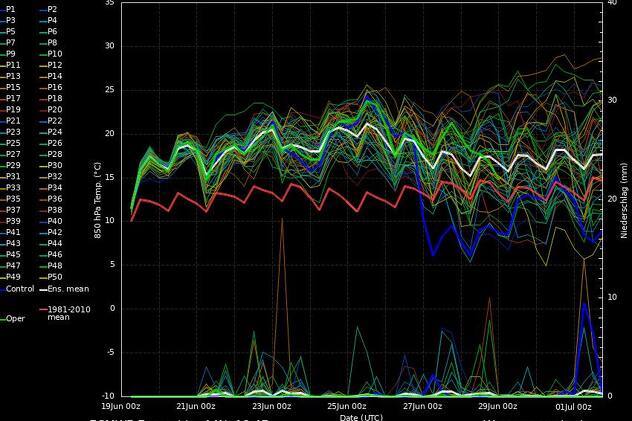
Task: Select the P2 legend entry
Action: click(x=52, y=9)
